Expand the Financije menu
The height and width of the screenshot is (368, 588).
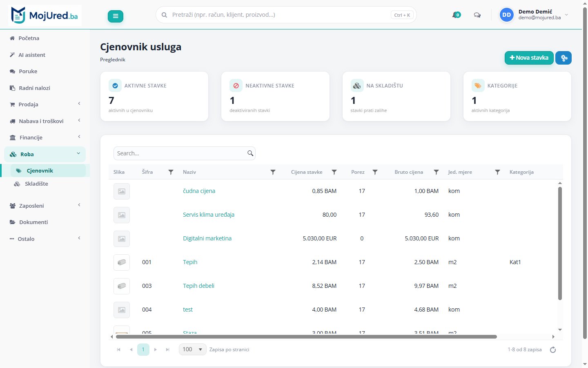(45, 137)
